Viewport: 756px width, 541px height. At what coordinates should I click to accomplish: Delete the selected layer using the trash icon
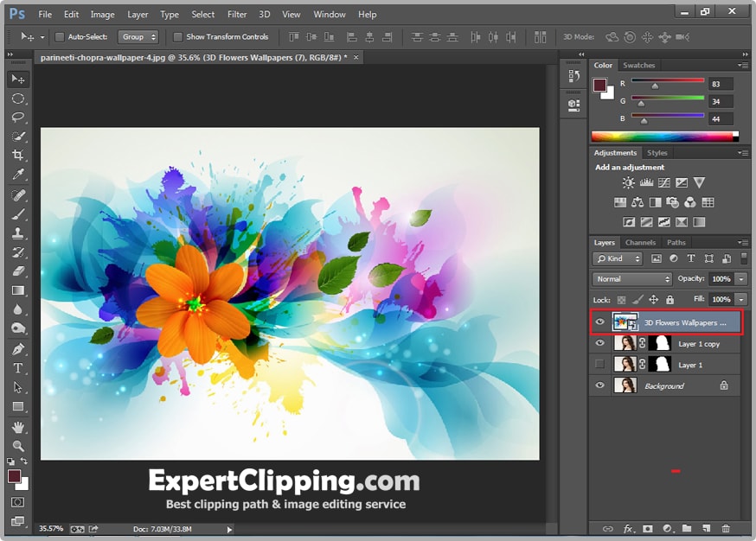coord(726,528)
